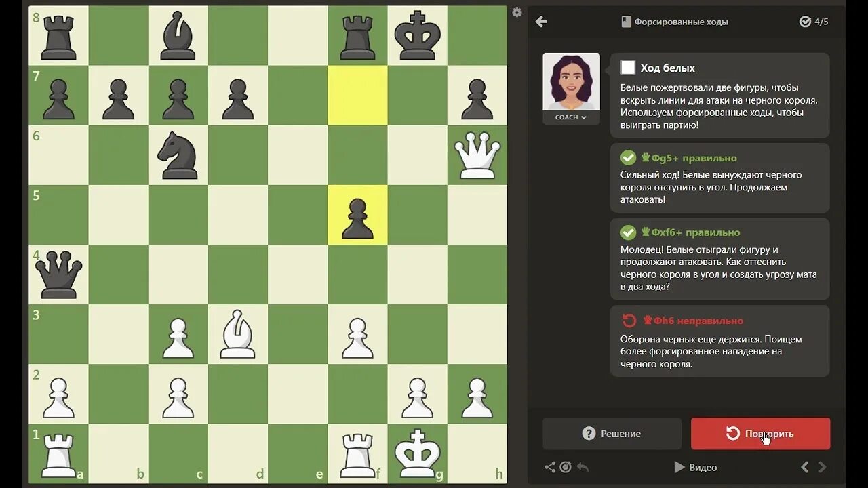Click the Фh6 неправильно move message

(x=719, y=341)
